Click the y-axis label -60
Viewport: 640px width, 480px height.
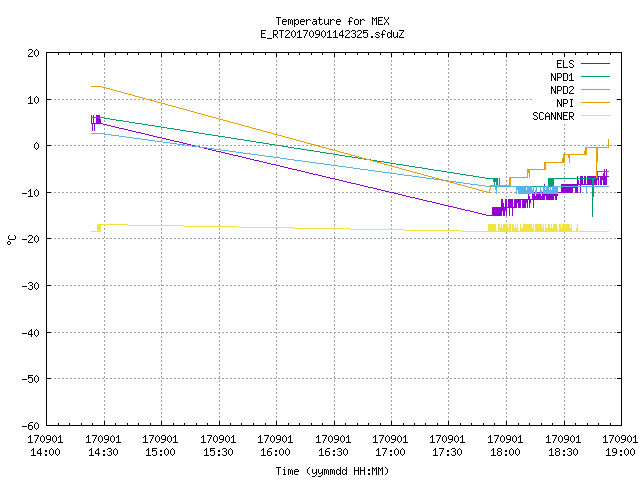(x=31, y=426)
